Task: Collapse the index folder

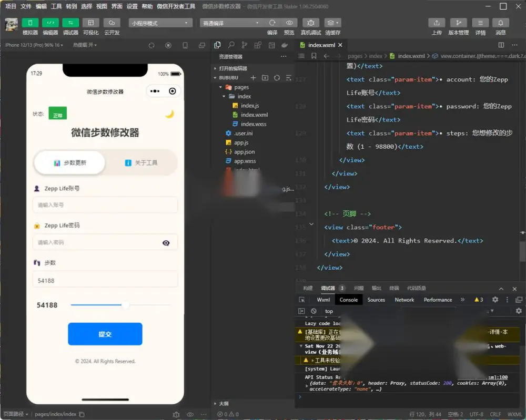Action: pyautogui.click(x=240, y=96)
